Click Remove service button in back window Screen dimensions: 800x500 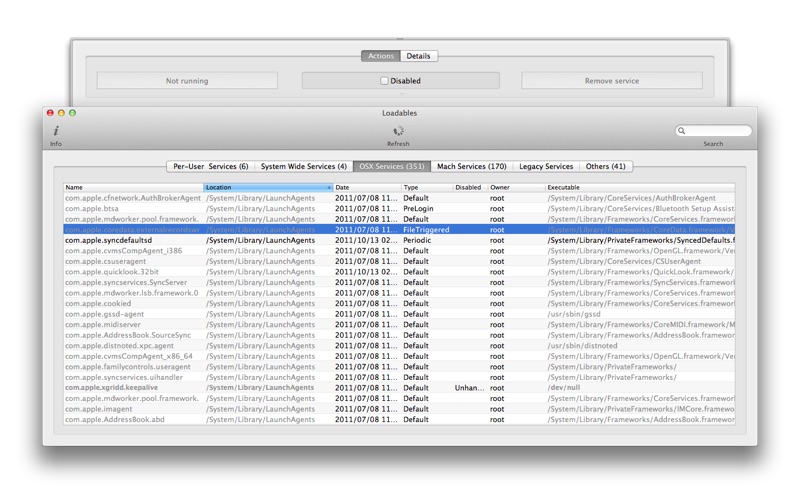[612, 81]
